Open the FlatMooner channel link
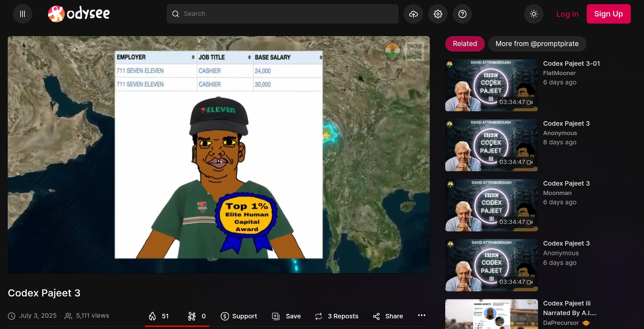644x329 pixels. (x=559, y=73)
